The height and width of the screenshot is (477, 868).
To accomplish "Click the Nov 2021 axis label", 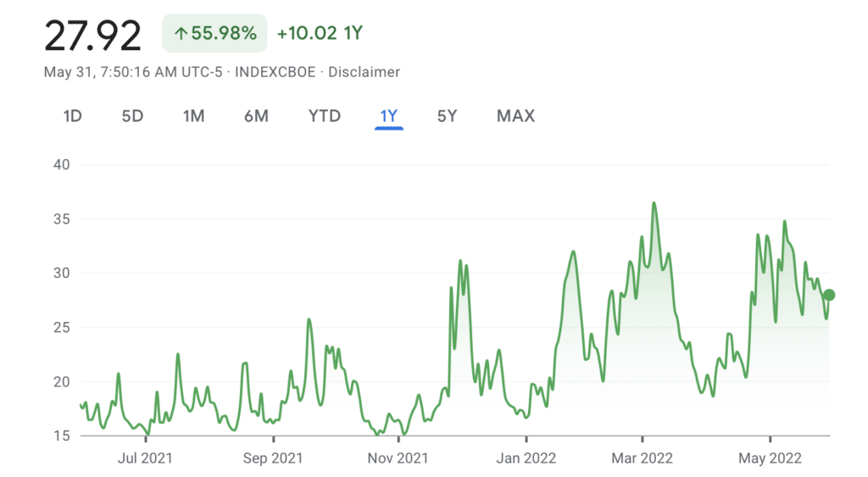I will tap(398, 458).
